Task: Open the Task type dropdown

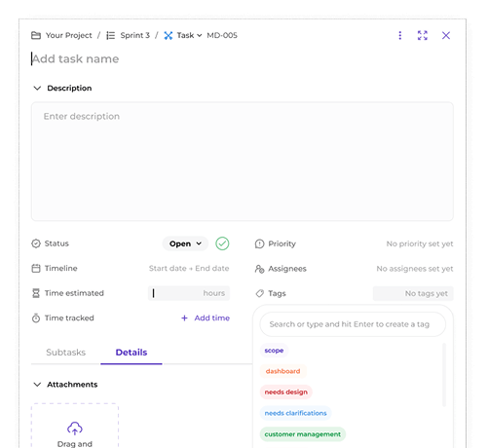Action: coord(189,35)
